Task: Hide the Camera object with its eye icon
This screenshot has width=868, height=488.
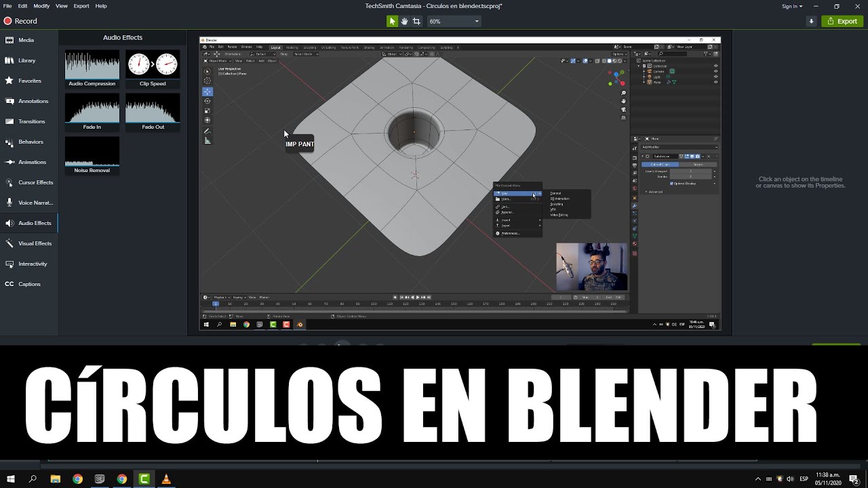Action: pos(715,71)
